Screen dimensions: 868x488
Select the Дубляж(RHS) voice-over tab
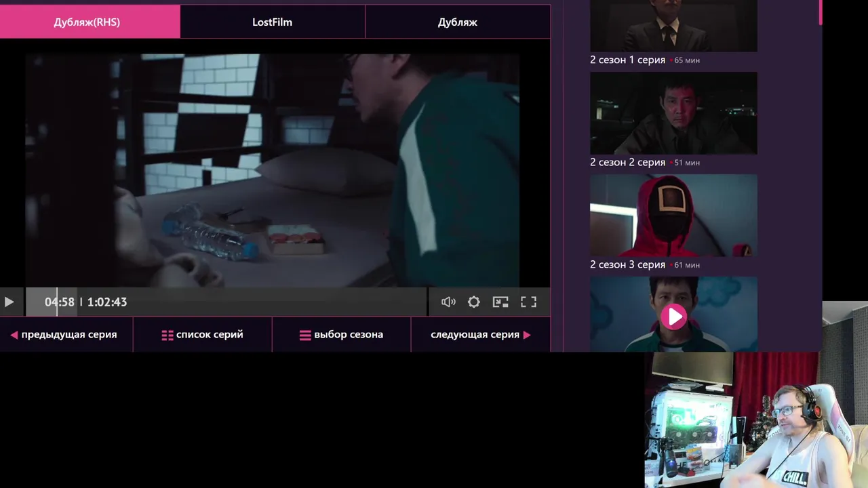click(90, 22)
